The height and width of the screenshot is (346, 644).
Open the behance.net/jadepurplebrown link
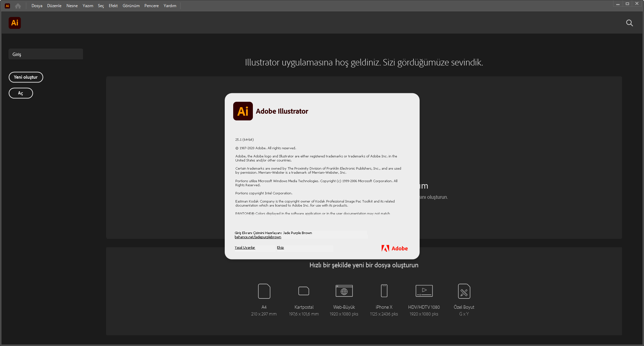coord(258,237)
